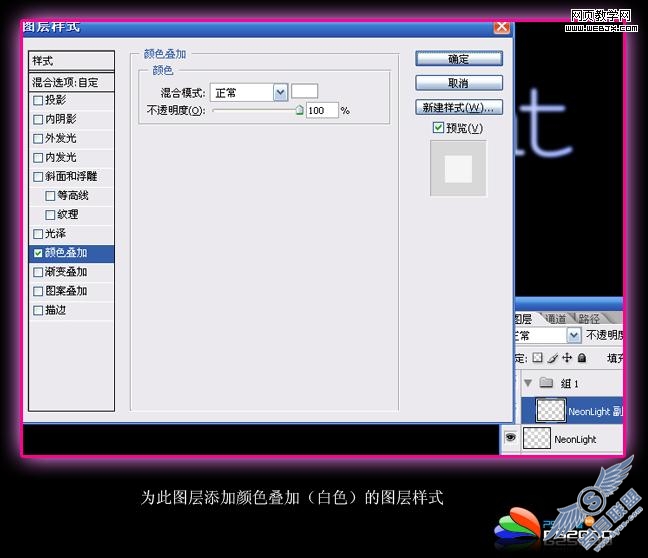
Task: Click the 渐变叠加 style label
Action: coord(66,272)
